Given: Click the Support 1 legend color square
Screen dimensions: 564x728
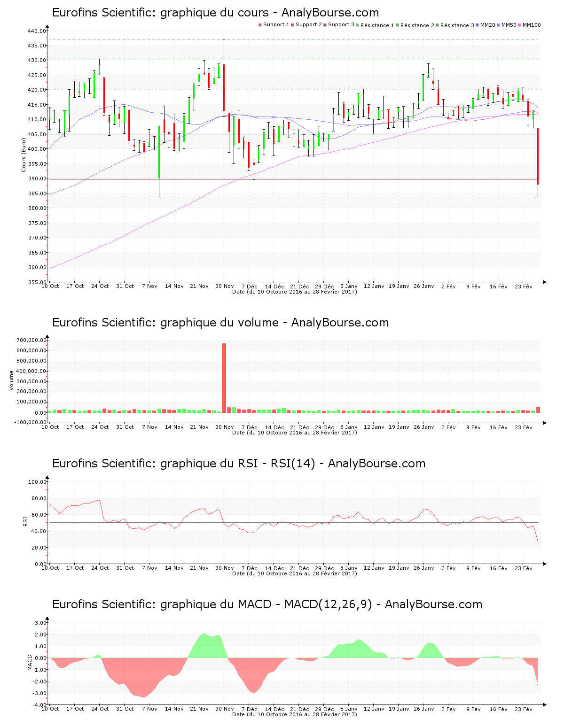Looking at the screenshot, I should (x=260, y=25).
